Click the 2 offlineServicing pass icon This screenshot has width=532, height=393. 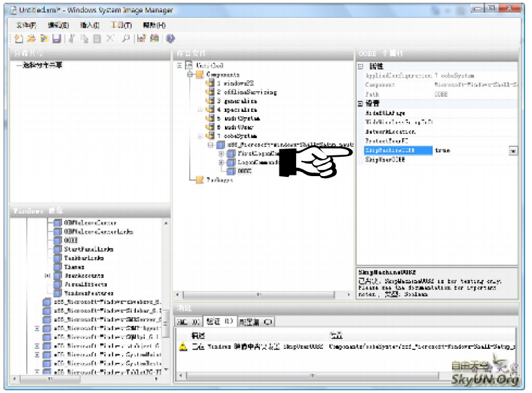pyautogui.click(x=210, y=92)
